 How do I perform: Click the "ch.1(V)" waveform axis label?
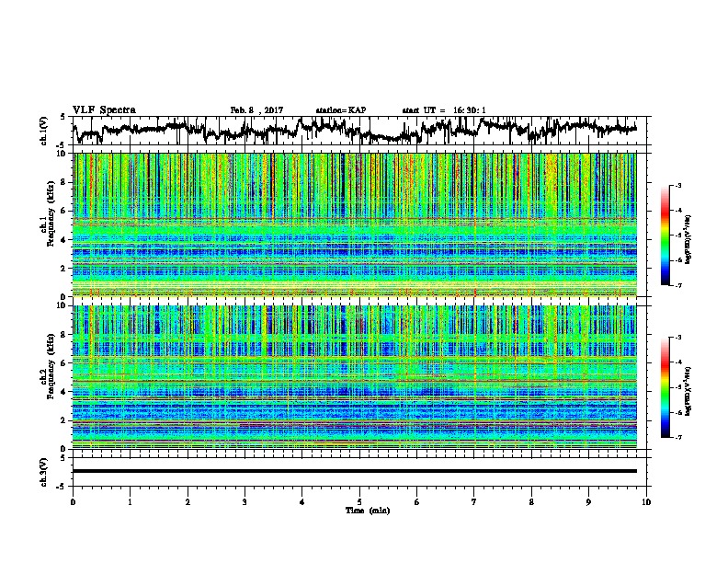(44, 131)
